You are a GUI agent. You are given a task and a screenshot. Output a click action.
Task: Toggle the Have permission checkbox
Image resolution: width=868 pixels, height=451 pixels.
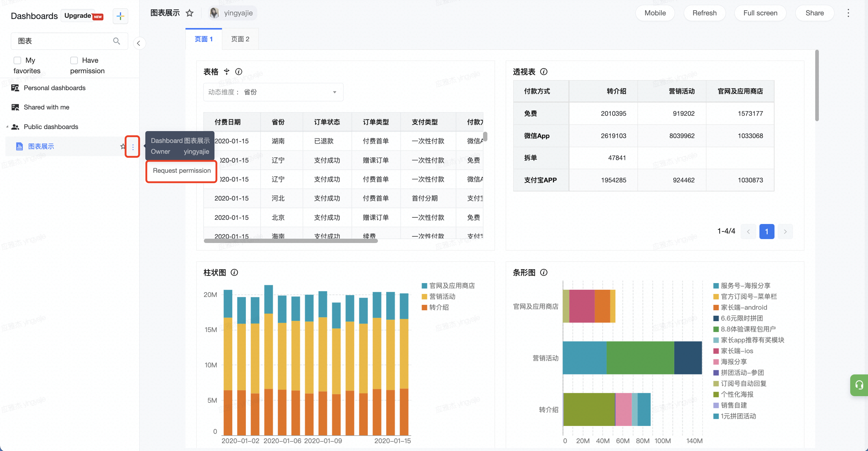click(74, 60)
